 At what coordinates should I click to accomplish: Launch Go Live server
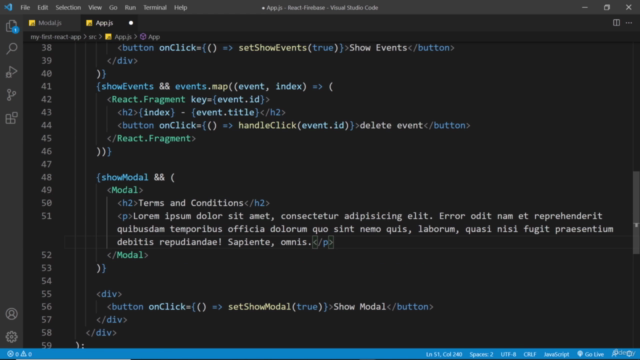tap(590, 354)
